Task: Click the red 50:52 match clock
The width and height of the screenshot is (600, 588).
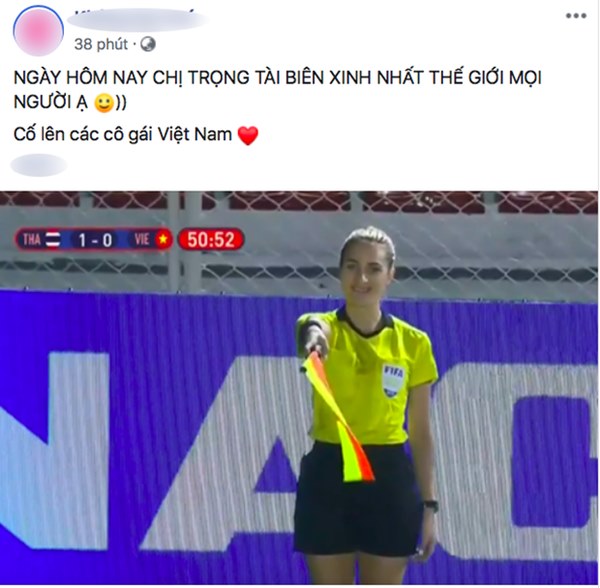Action: tap(210, 239)
